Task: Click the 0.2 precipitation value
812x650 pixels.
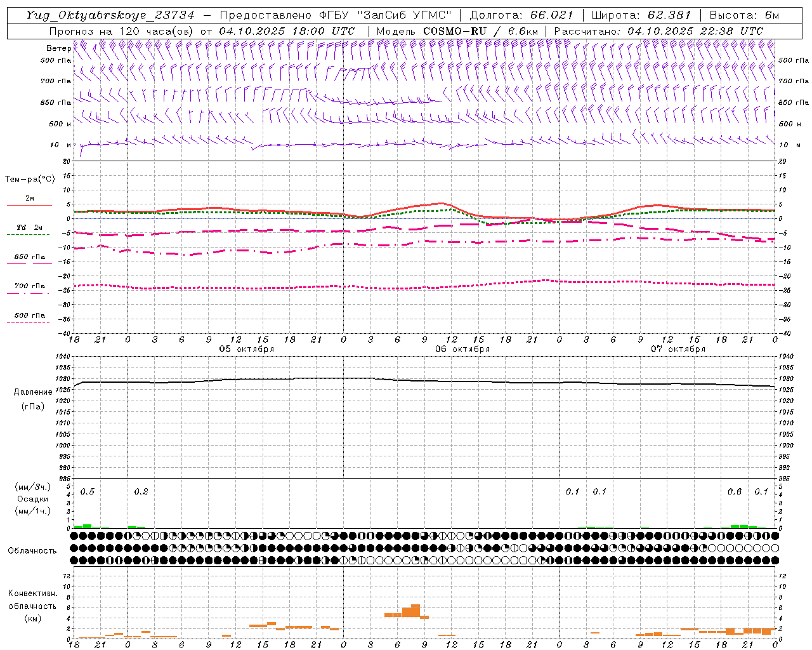Action: [x=141, y=492]
